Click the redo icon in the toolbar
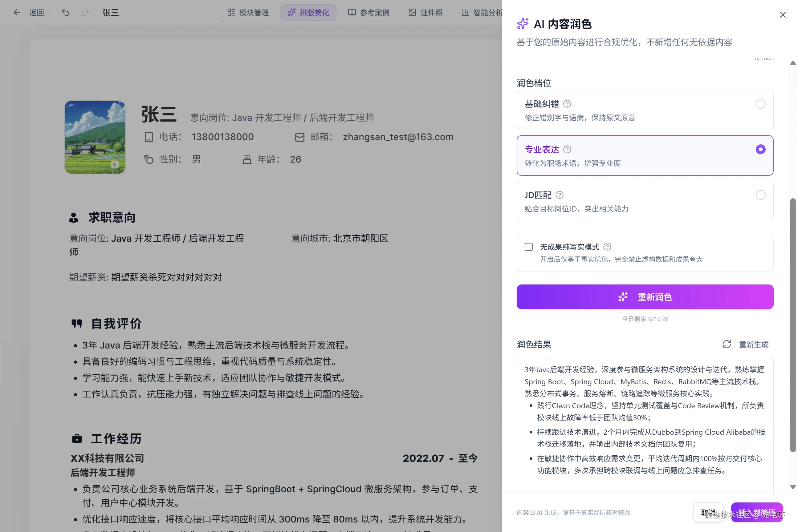This screenshot has width=798, height=532. tap(85, 12)
